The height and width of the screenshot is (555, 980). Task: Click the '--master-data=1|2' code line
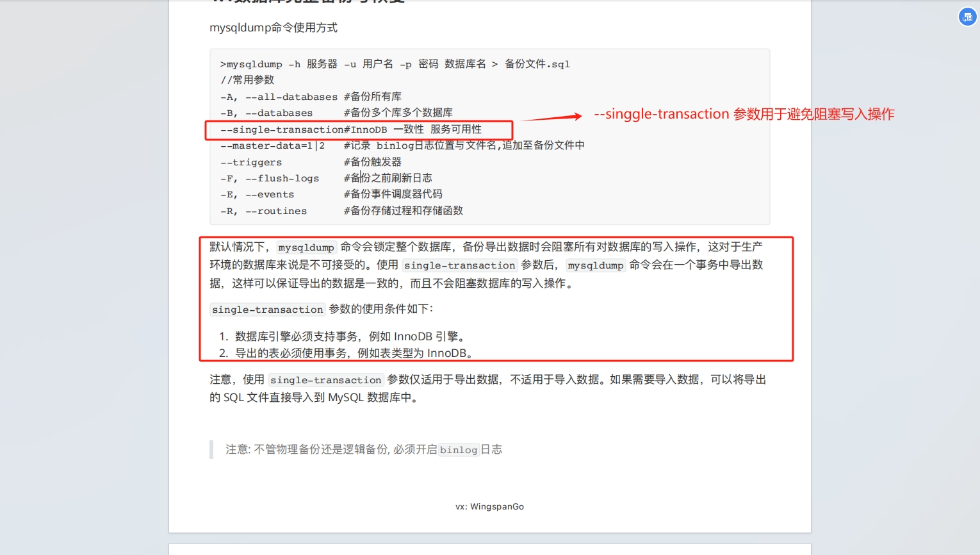[x=402, y=145]
